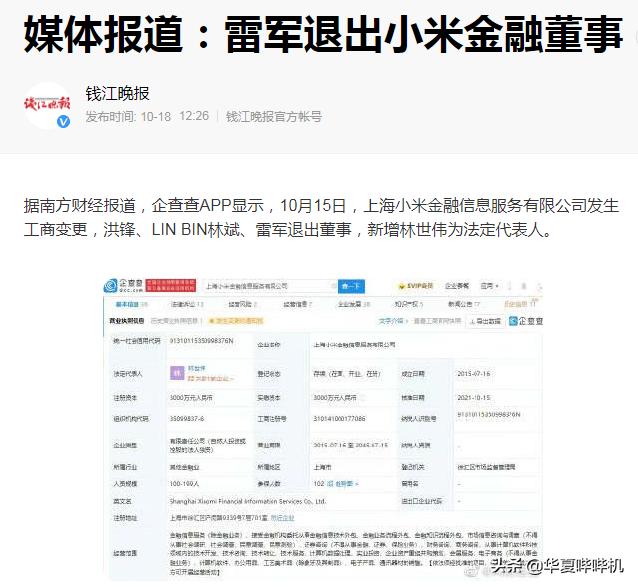This screenshot has width=638, height=588.
Task: Click the registration number 310141000177086
Action: (339, 418)
